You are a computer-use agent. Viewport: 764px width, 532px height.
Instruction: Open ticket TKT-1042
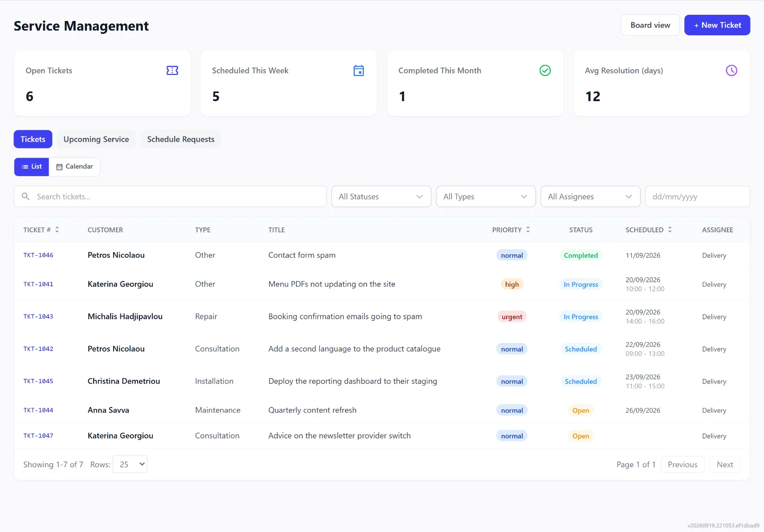click(38, 349)
